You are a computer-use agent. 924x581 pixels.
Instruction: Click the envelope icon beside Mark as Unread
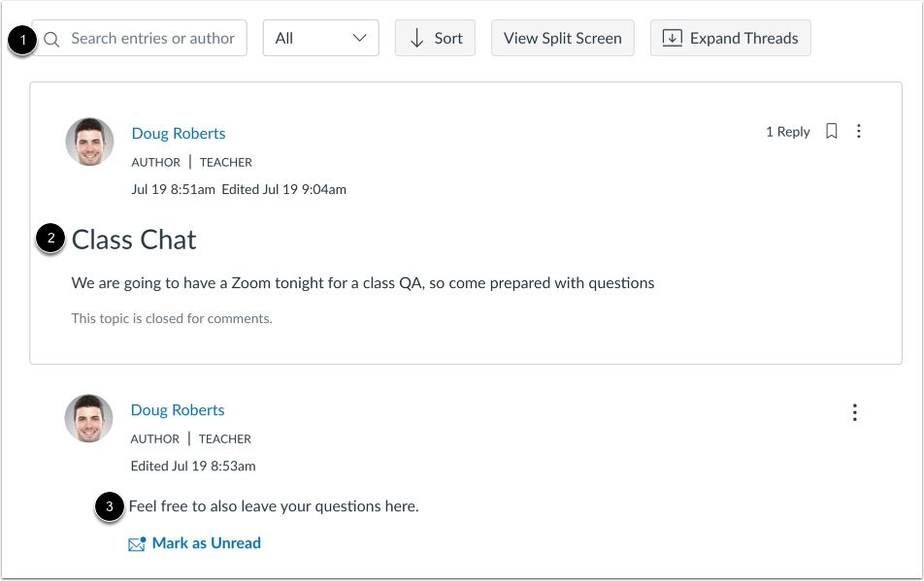(137, 544)
